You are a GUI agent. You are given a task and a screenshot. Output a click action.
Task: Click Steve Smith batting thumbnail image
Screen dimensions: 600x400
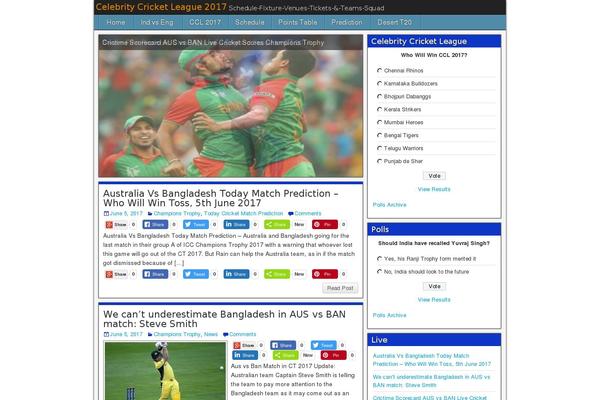click(165, 371)
